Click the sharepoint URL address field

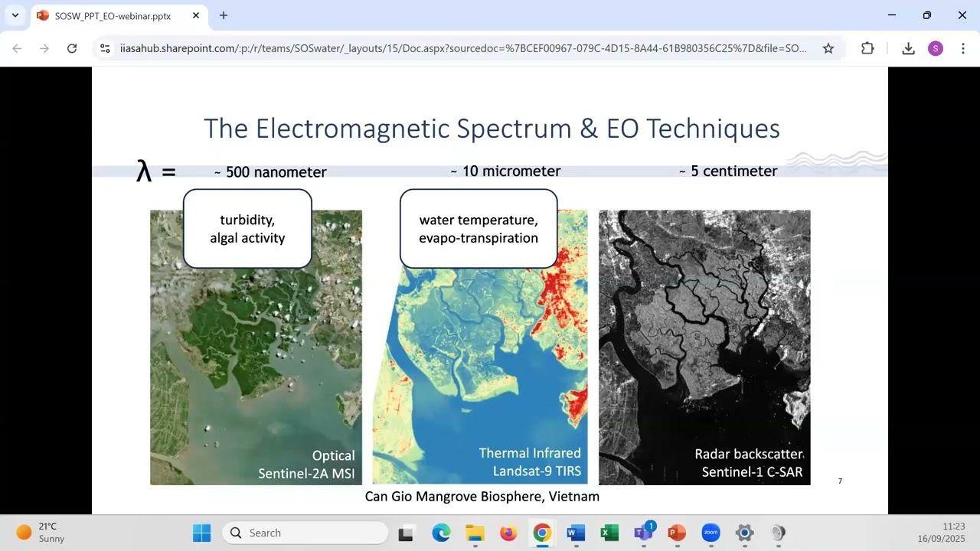coord(463,48)
